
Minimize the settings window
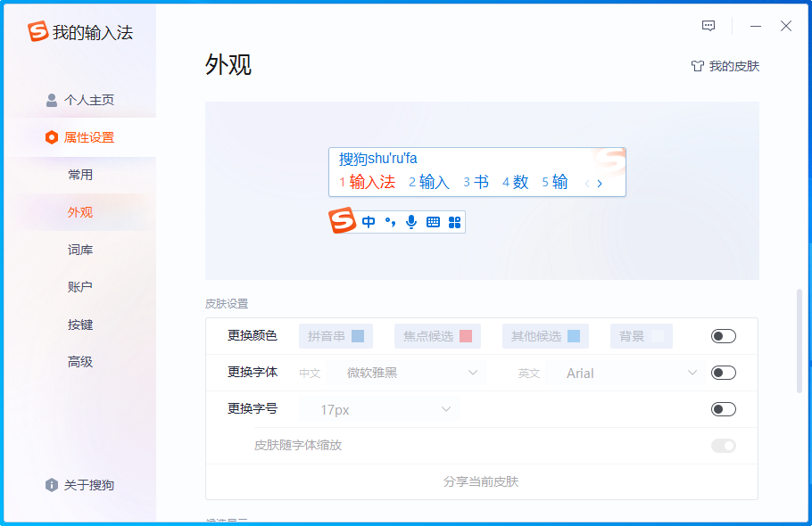point(756,26)
